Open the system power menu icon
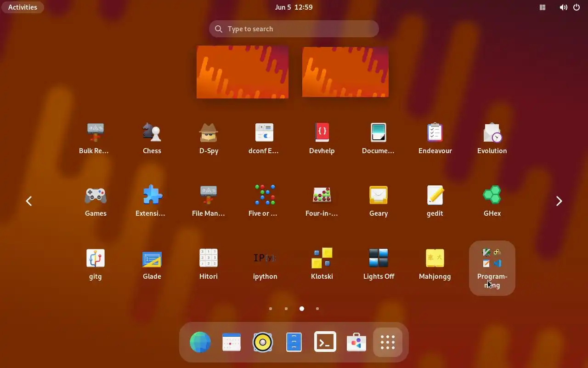Viewport: 588px width, 368px height. point(577,7)
